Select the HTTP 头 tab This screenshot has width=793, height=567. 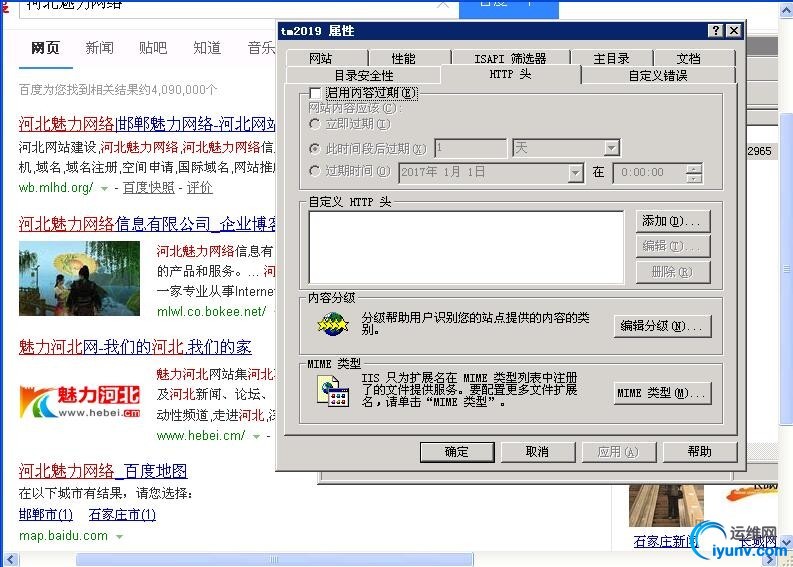(510, 74)
